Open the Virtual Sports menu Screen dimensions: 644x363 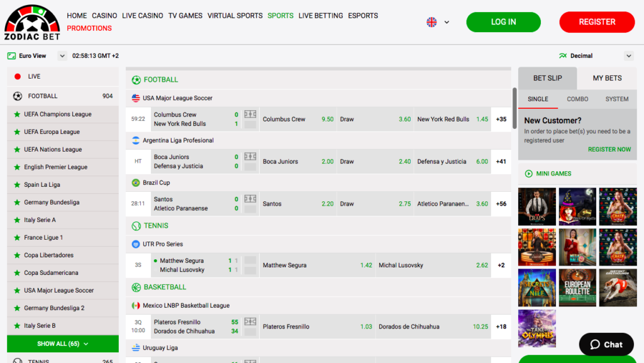coord(235,16)
